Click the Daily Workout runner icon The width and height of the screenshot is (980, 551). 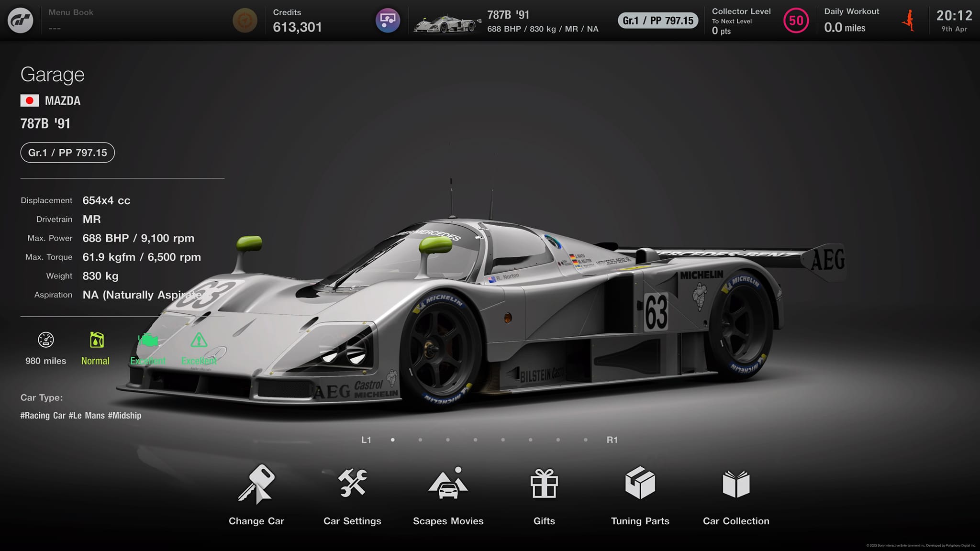pyautogui.click(x=909, y=21)
